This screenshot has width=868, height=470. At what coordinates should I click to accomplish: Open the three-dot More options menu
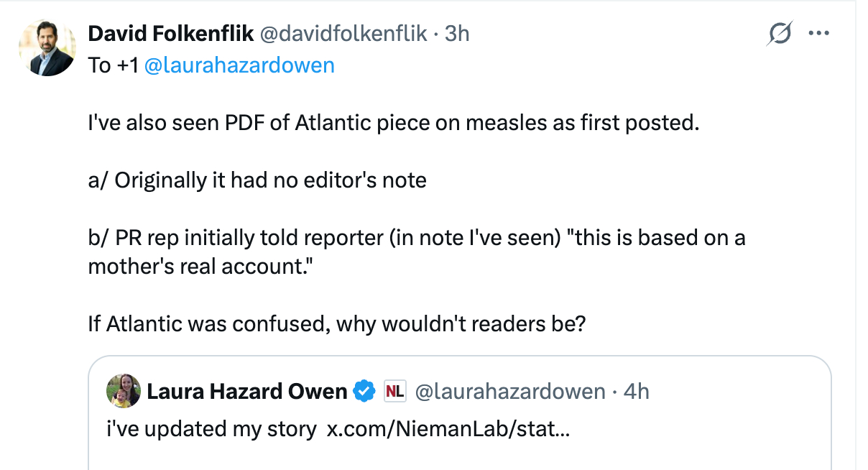pos(819,33)
